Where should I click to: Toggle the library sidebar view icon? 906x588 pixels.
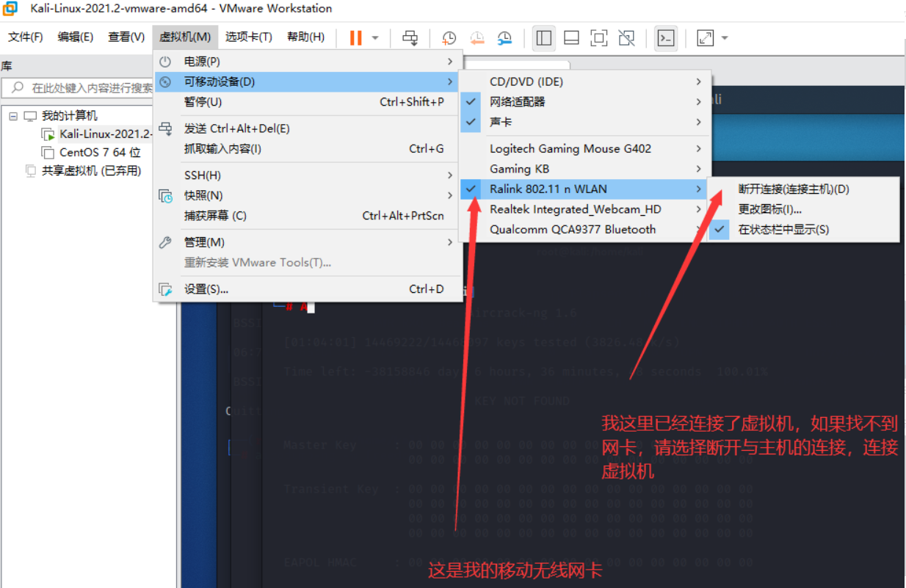point(543,37)
